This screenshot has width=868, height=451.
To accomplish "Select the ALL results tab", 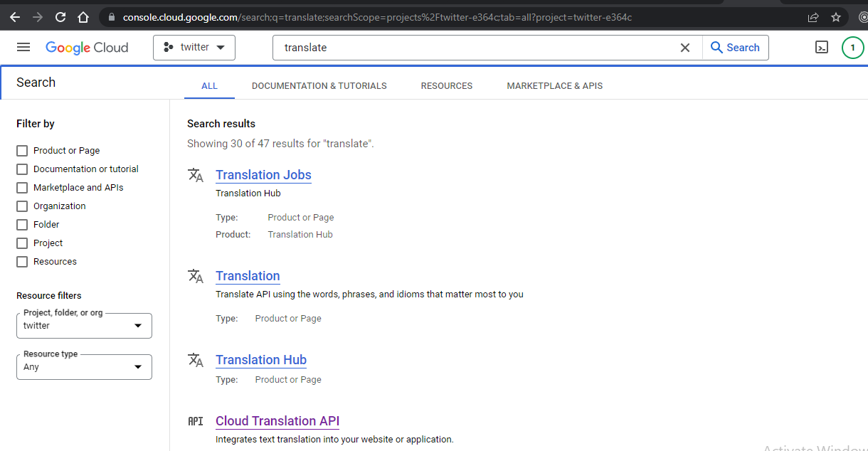I will tap(209, 86).
